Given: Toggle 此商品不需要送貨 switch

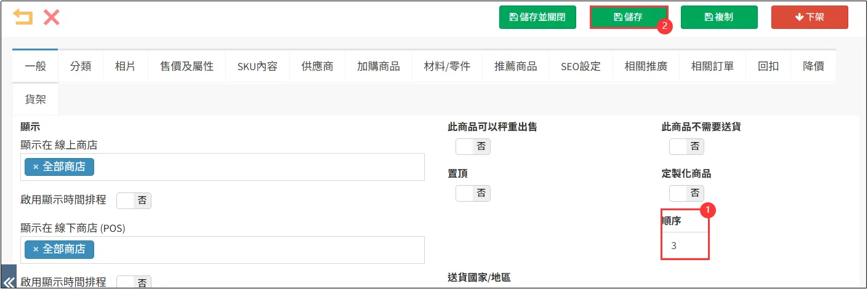Looking at the screenshot, I should (x=686, y=146).
